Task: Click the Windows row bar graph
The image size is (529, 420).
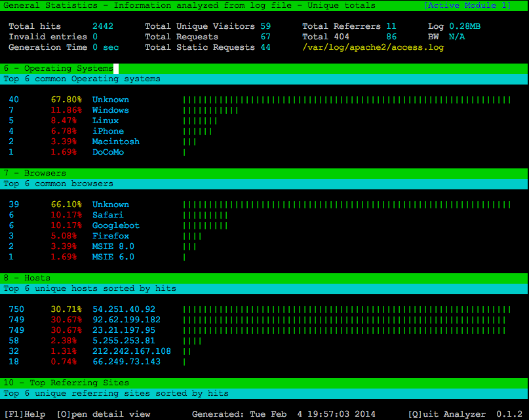Action: click(210, 110)
